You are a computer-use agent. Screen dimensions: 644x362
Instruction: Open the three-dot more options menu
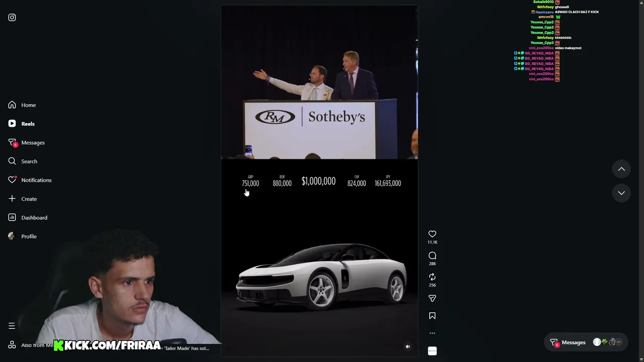(x=432, y=333)
